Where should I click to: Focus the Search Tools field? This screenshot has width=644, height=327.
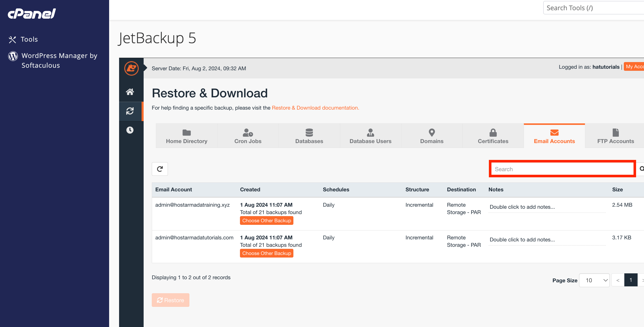(593, 8)
